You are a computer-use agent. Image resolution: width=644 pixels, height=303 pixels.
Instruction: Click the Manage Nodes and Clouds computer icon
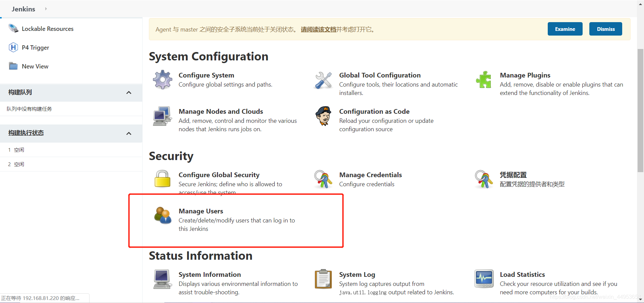tap(162, 116)
